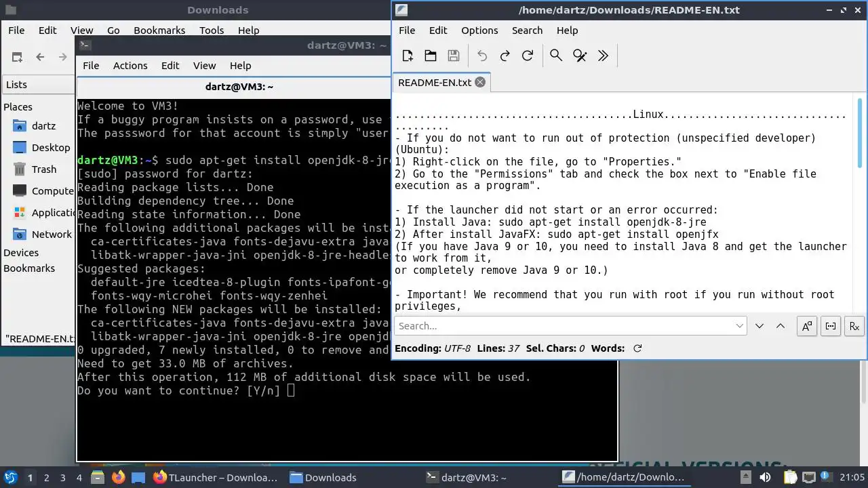Find previous match with the up chevron

click(781, 326)
